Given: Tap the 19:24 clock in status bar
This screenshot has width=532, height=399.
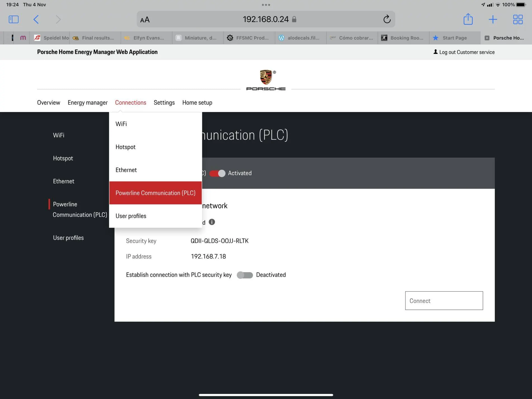Looking at the screenshot, I should click(x=12, y=4).
